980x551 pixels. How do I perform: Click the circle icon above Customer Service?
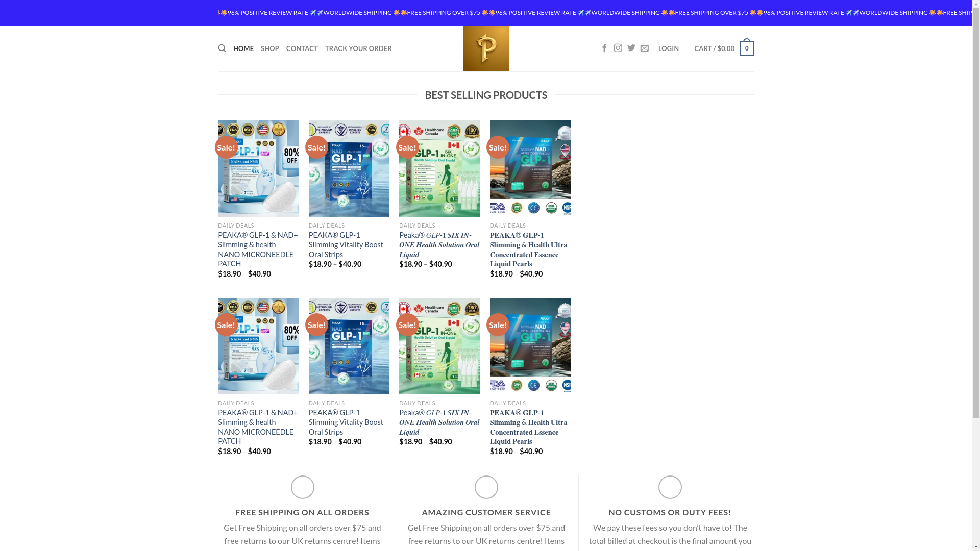486,487
